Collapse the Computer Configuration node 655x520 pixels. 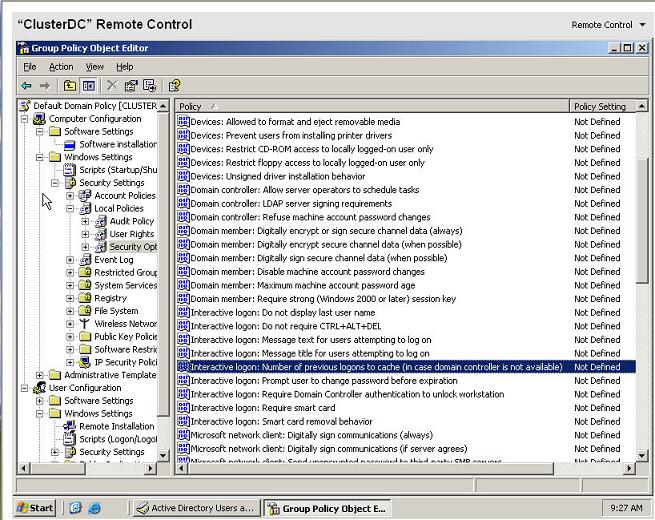click(x=24, y=119)
